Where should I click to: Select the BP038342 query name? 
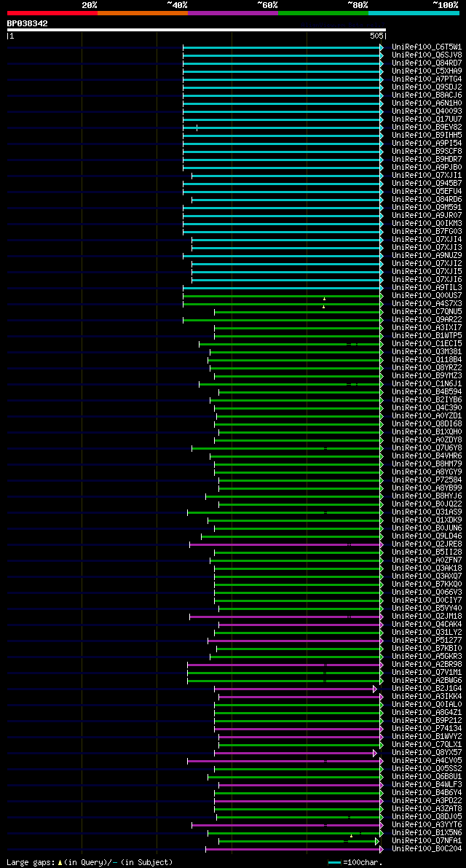coord(27,23)
